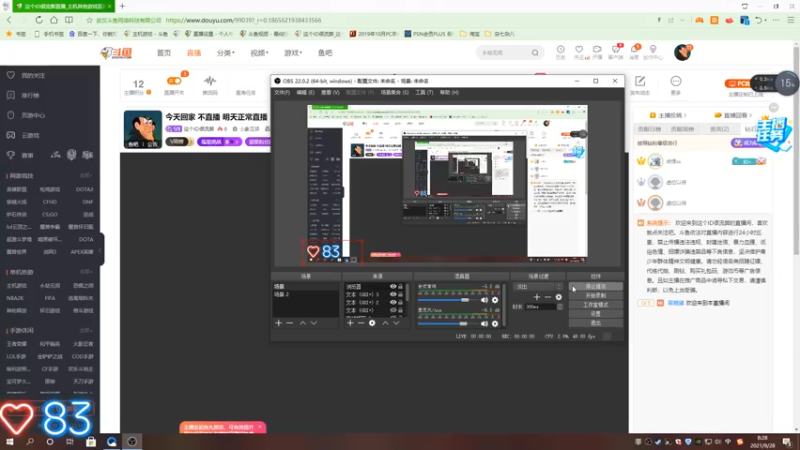Image resolution: width=800 pixels, height=450 pixels.
Task: Click the settings button in OBS controls
Action: 595,314
